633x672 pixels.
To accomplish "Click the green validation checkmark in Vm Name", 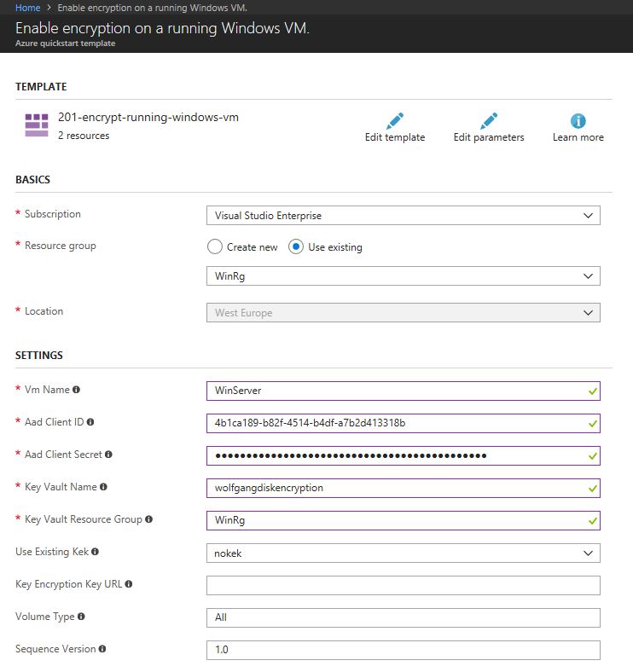I will pos(593,391).
